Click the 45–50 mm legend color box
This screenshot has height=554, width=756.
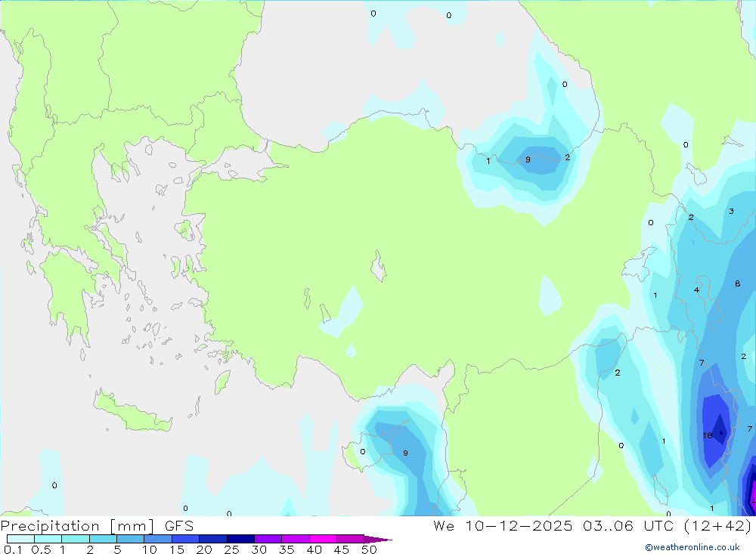tap(351, 539)
